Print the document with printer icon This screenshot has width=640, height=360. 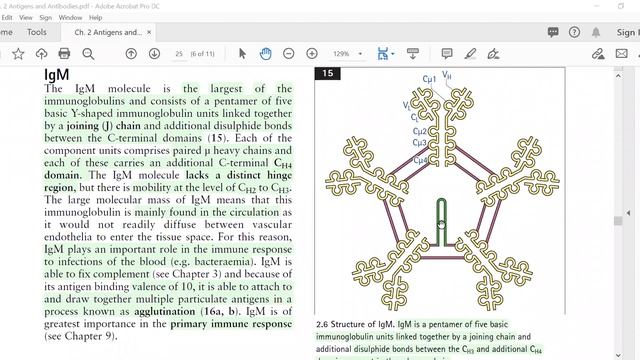click(64, 53)
